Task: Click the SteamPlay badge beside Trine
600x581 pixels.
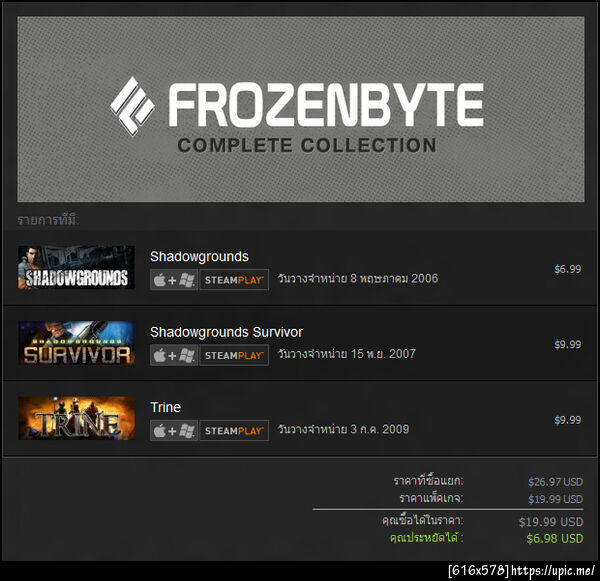Action: click(x=234, y=431)
